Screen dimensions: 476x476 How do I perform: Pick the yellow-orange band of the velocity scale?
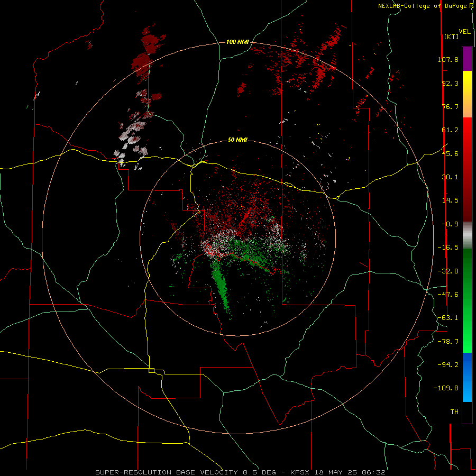tap(467, 94)
